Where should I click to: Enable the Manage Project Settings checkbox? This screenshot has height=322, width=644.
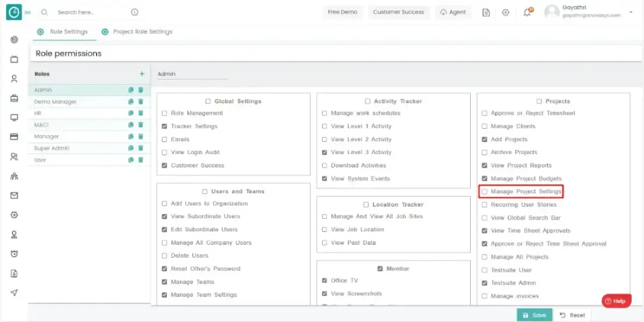coord(485,192)
